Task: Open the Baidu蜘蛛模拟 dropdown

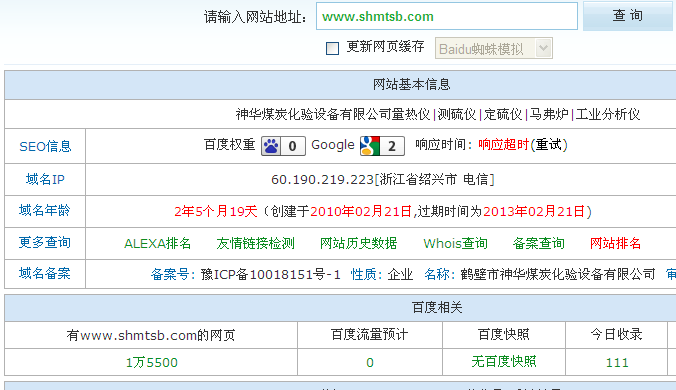Action: click(494, 48)
